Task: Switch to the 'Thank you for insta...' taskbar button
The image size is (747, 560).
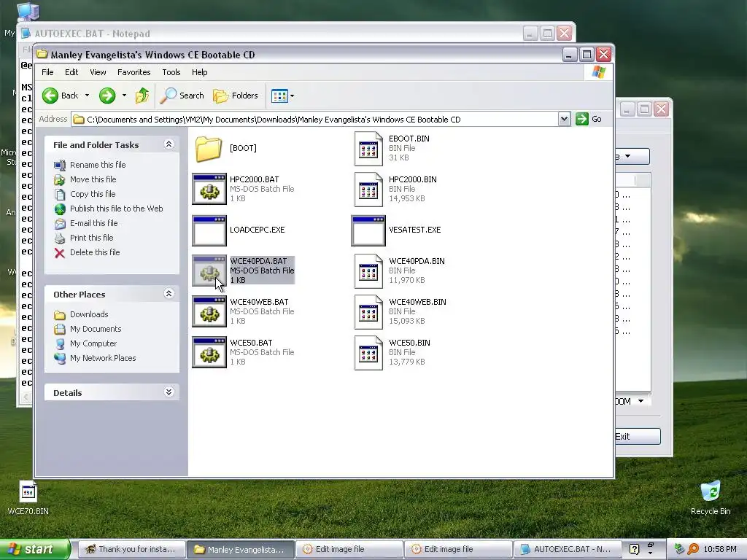Action: 131,550
